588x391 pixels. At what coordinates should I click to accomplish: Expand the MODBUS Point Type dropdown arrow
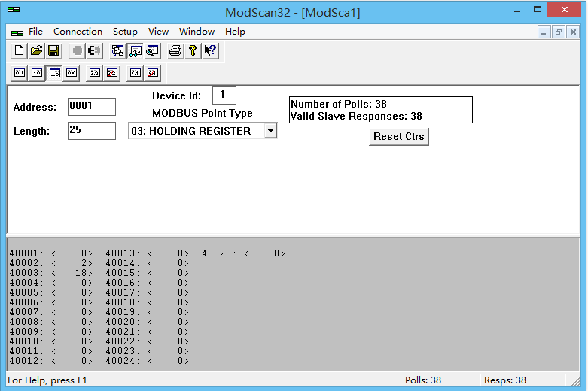[x=270, y=131]
